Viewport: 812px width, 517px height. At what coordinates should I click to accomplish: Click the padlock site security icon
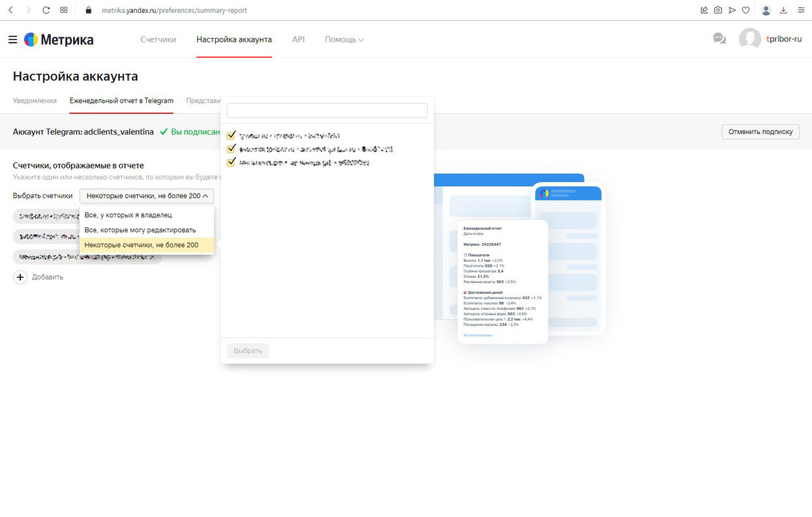pyautogui.click(x=88, y=10)
